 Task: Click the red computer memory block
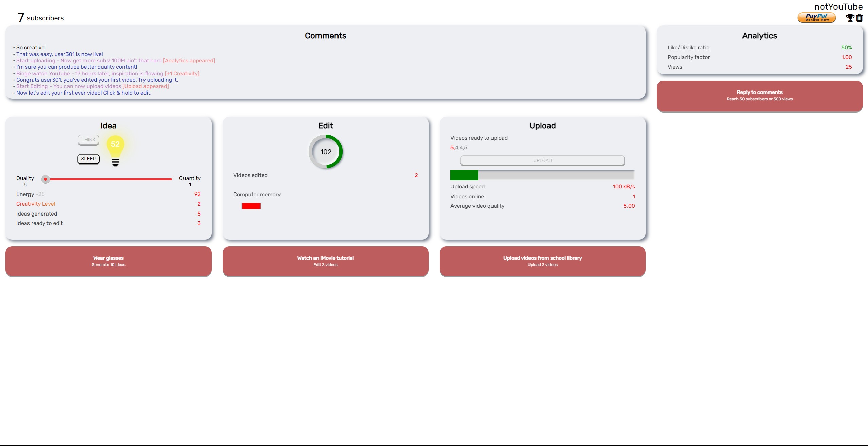(x=251, y=206)
